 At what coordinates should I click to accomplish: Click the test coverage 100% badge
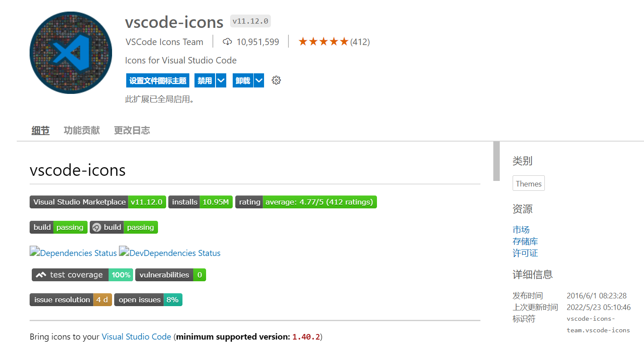pos(82,275)
